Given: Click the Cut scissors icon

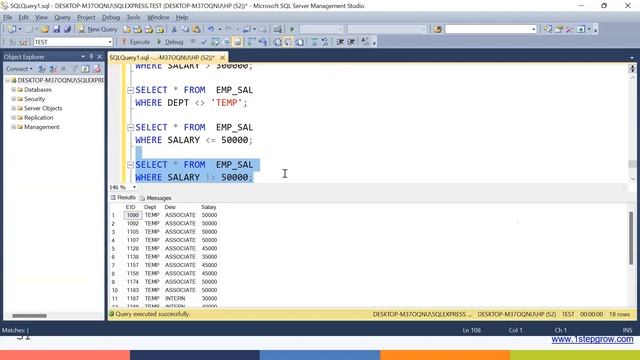Looking at the screenshot, I should point(174,29).
